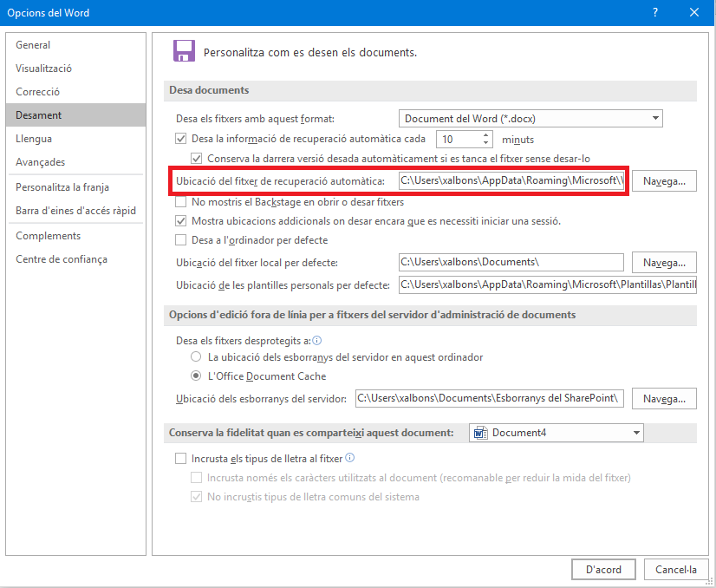The height and width of the screenshot is (588, 716).
Task: Click info icon beside 'Incrusta els tipus de lletra'
Action: click(349, 458)
